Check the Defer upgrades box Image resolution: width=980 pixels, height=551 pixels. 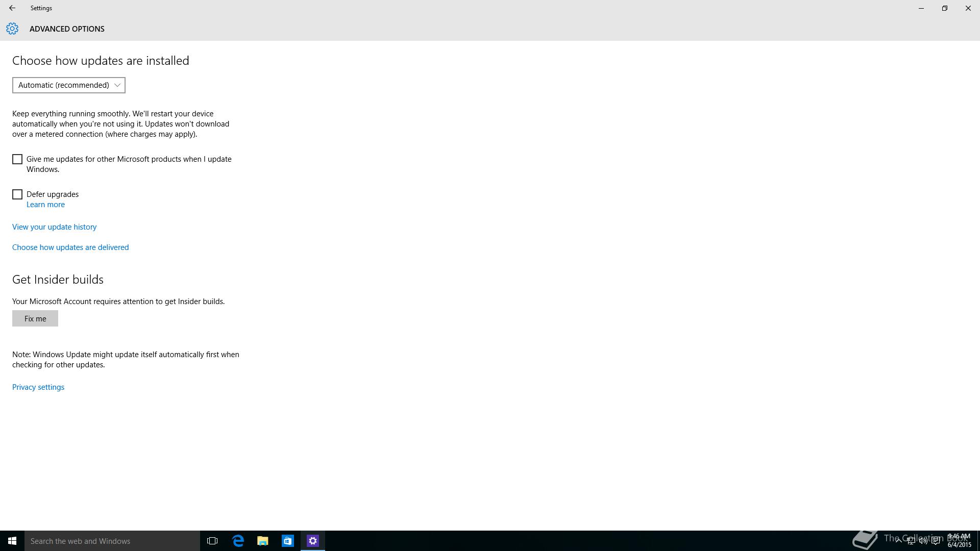17,194
